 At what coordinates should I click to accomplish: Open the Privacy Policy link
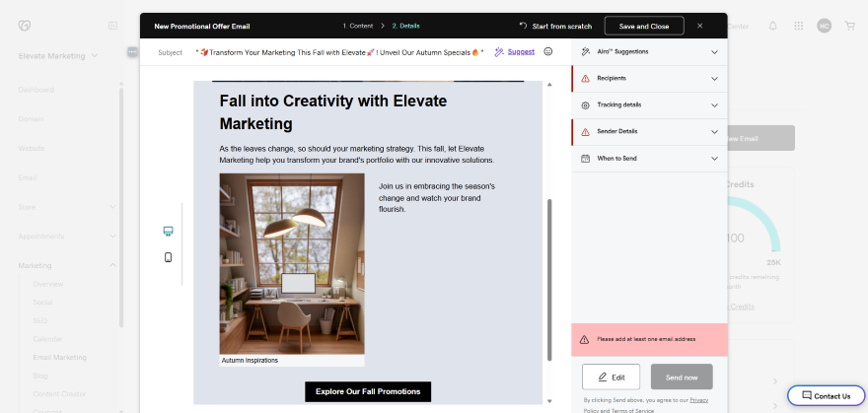click(698, 400)
